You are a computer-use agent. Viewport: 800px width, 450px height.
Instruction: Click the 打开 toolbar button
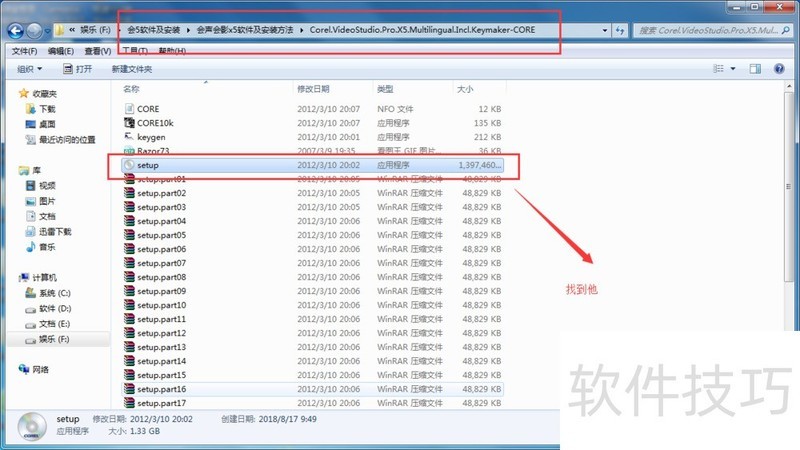tap(77, 69)
